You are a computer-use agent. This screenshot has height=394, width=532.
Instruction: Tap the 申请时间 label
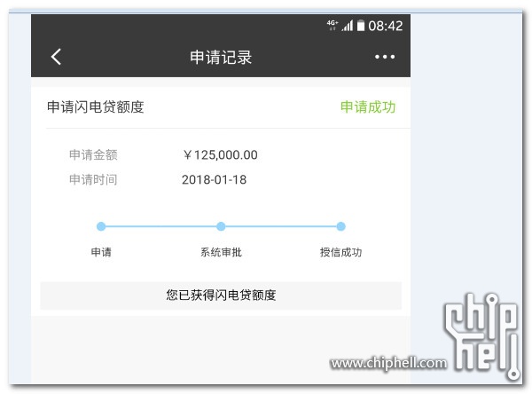pyautogui.click(x=93, y=179)
